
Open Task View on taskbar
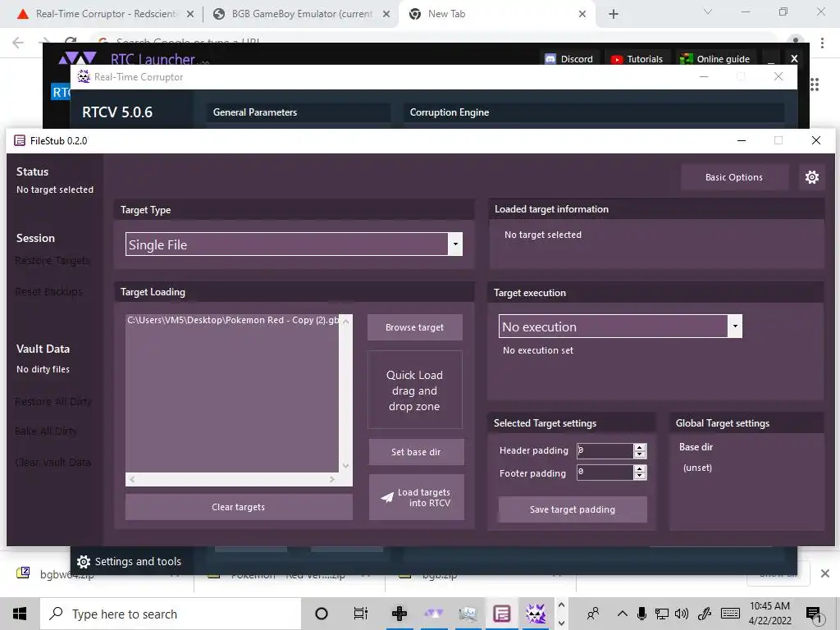361,614
